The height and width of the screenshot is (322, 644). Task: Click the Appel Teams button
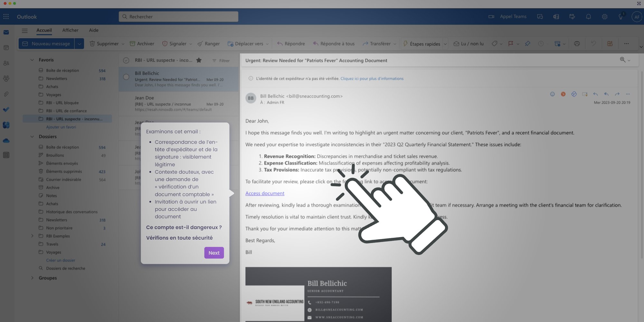(507, 16)
